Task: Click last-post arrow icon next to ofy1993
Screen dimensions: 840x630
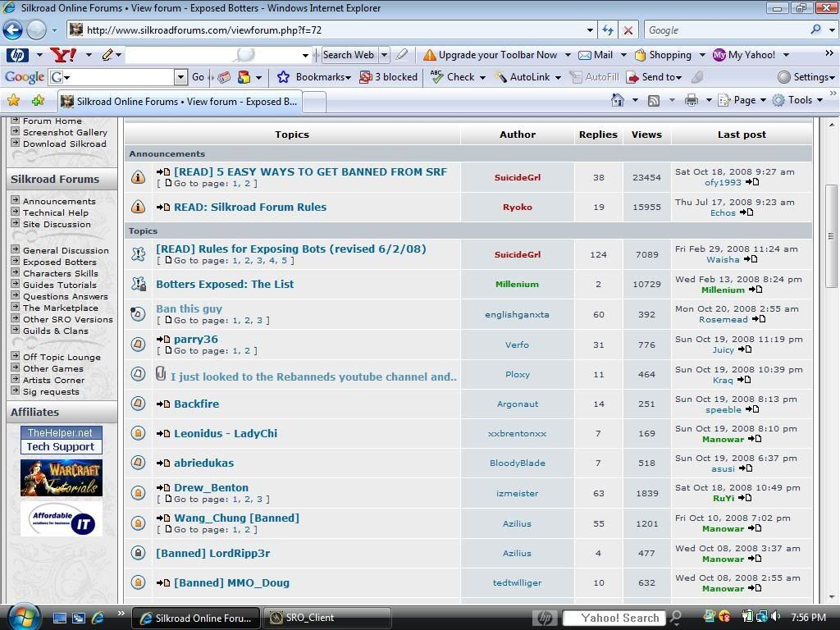Action: (752, 182)
